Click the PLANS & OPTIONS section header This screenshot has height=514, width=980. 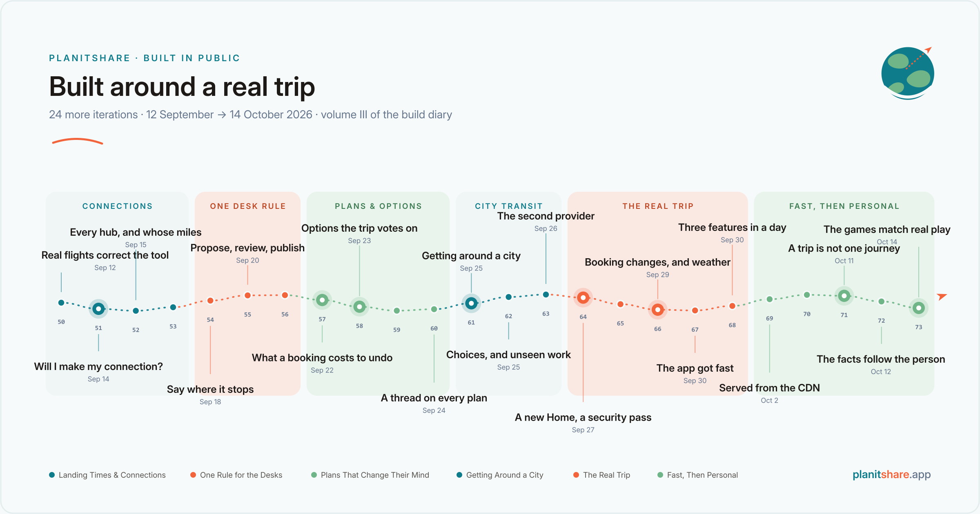click(x=378, y=206)
